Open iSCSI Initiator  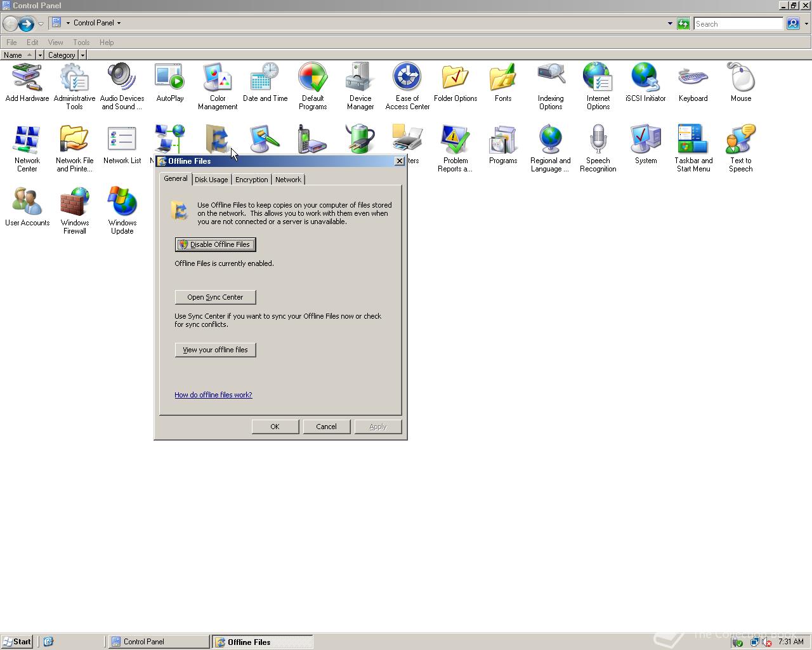(646, 83)
